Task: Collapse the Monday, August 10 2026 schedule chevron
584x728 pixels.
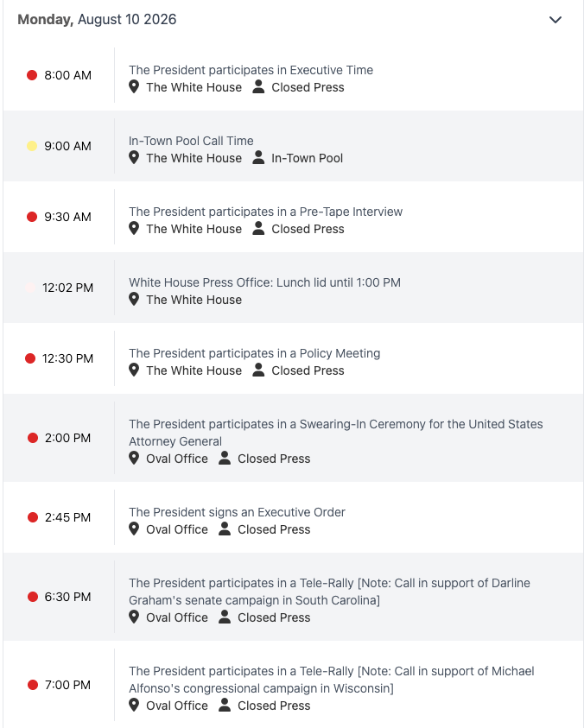Action: pyautogui.click(x=555, y=20)
